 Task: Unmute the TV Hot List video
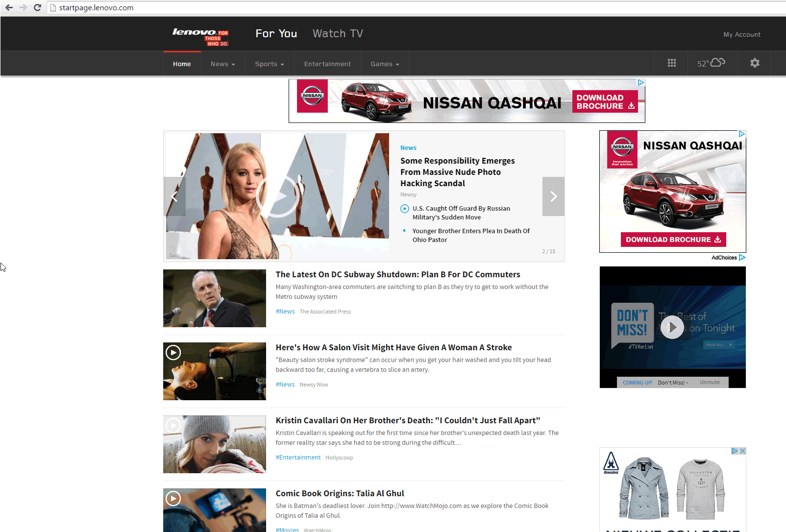tap(710, 382)
